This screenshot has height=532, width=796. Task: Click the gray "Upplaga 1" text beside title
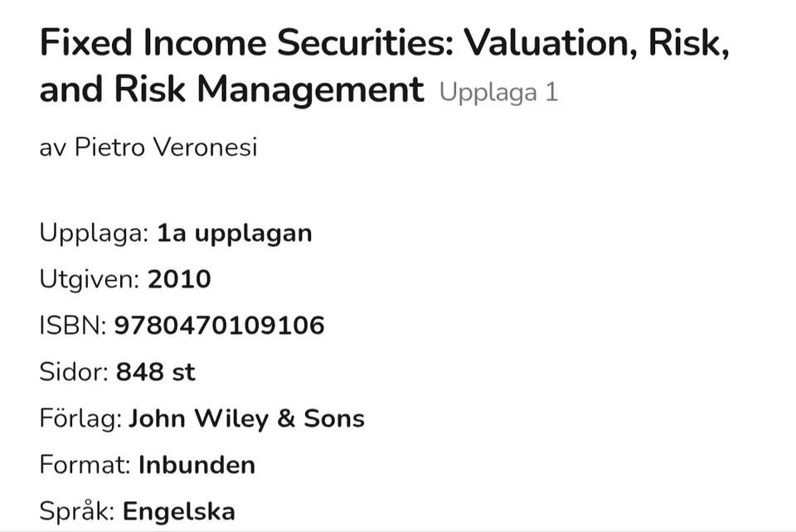point(498,92)
